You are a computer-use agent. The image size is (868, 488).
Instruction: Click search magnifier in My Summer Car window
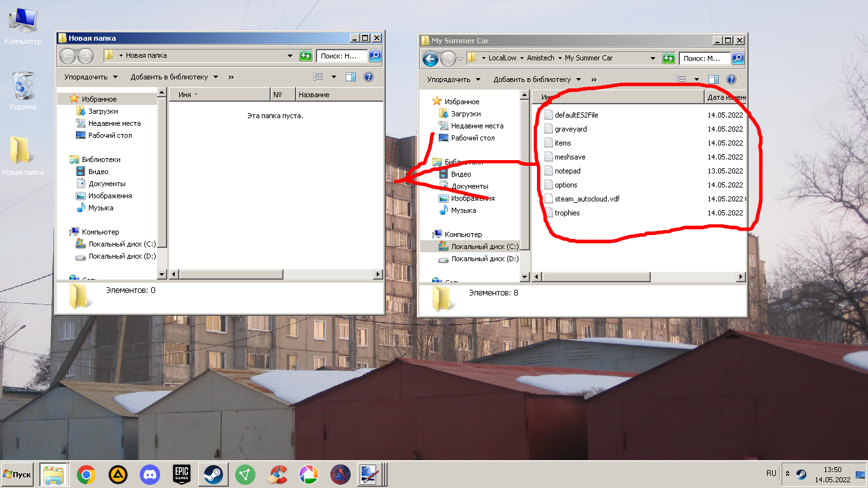[738, 58]
